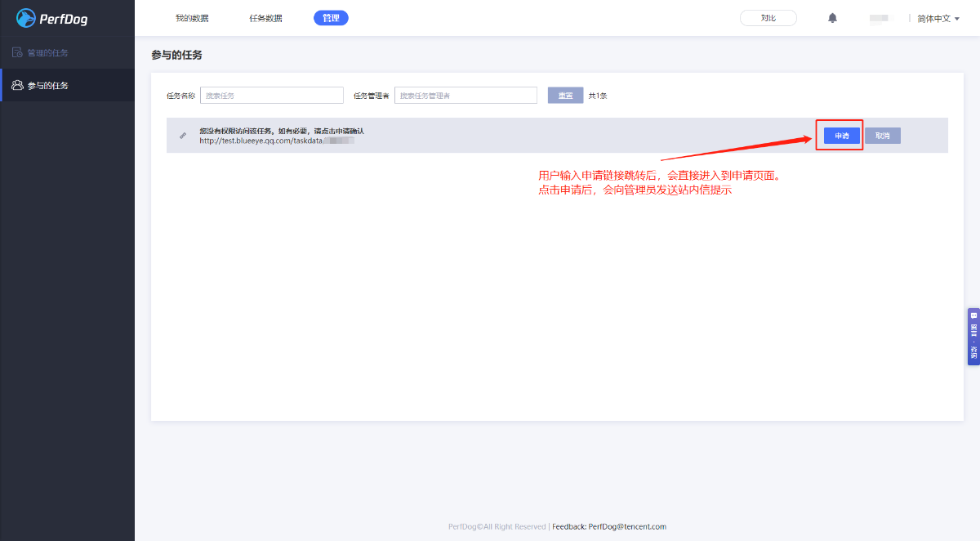The width and height of the screenshot is (980, 541).
Task: Open the 简体中文 language dropdown
Action: pos(938,18)
